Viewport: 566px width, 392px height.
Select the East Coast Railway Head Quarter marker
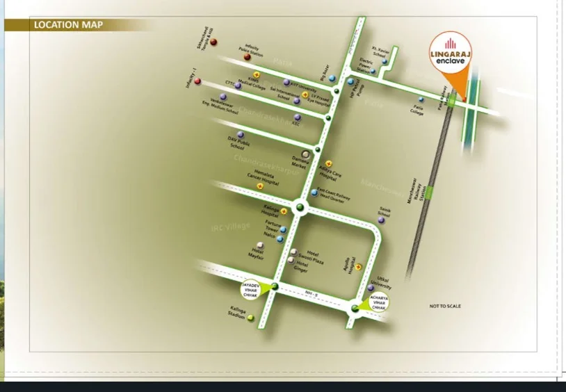click(314, 193)
